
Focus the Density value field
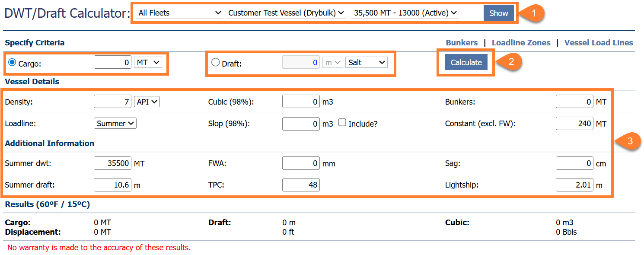tap(113, 102)
